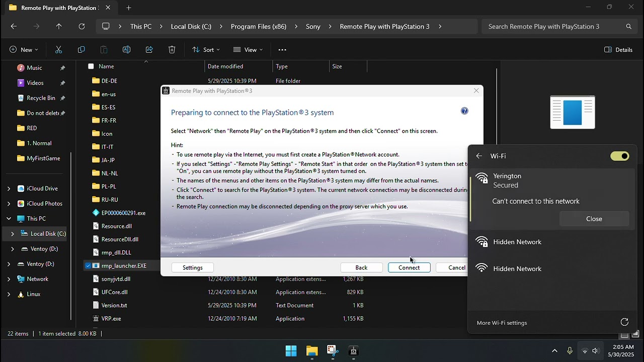644x362 pixels.
Task: Select the first Hidden Network entry
Action: [x=552, y=242]
